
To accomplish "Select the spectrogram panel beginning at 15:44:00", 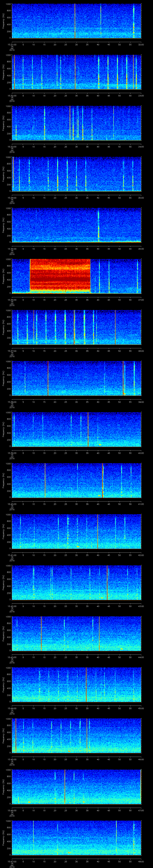I will pyautogui.click(x=77, y=685).
